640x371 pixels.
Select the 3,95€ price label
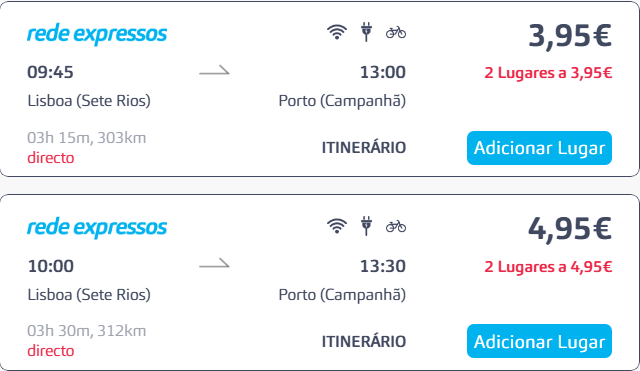(570, 36)
